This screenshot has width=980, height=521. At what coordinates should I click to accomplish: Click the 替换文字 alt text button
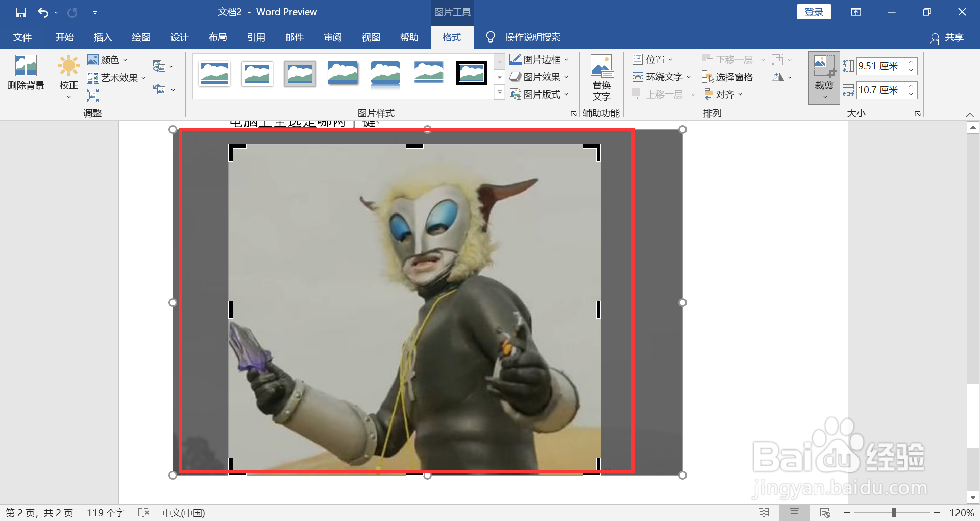point(602,77)
